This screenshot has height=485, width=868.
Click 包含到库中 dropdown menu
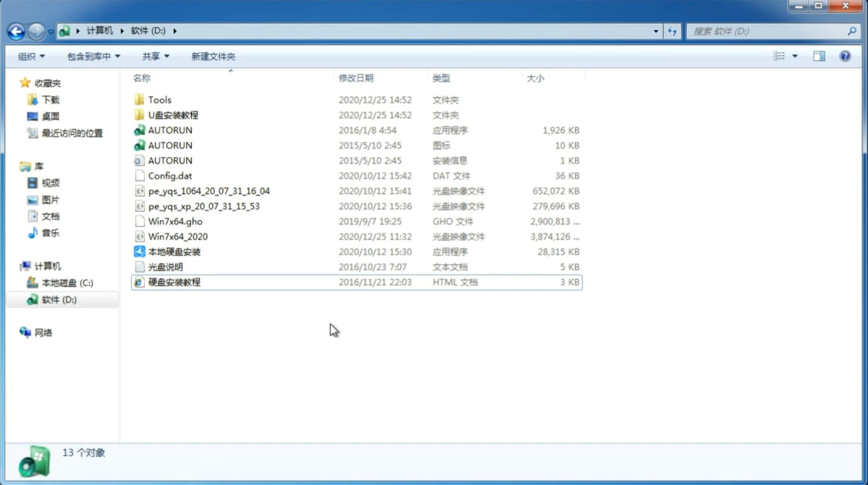point(93,55)
